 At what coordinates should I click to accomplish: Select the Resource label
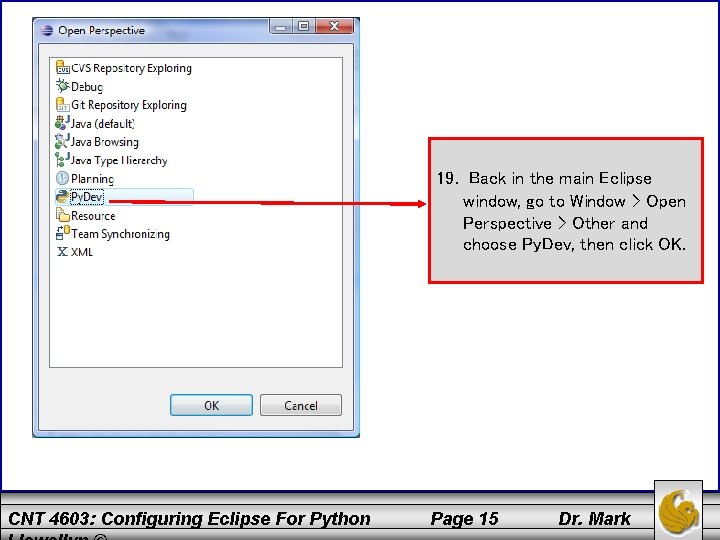93,215
